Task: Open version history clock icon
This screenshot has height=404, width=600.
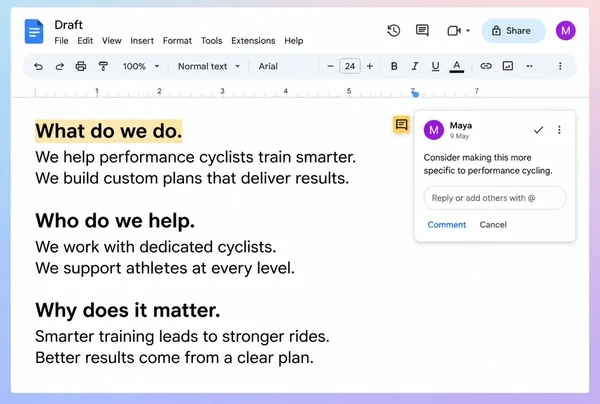Action: pos(393,31)
